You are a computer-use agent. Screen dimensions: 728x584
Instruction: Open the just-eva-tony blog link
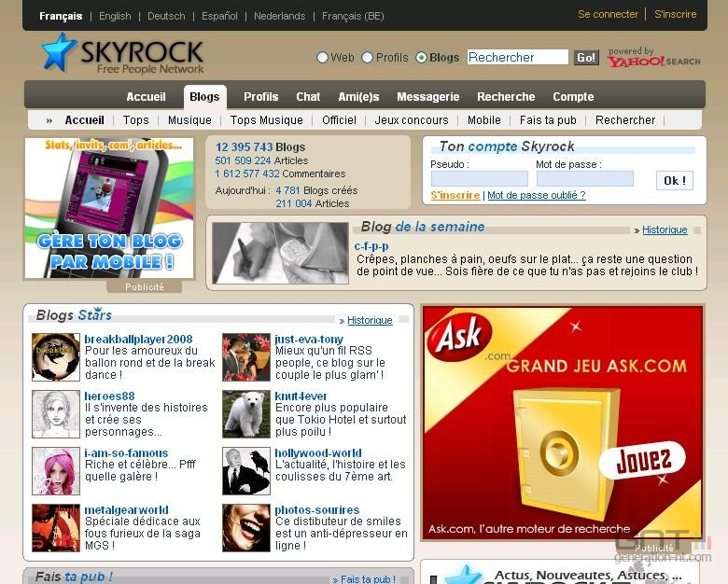[x=309, y=340]
